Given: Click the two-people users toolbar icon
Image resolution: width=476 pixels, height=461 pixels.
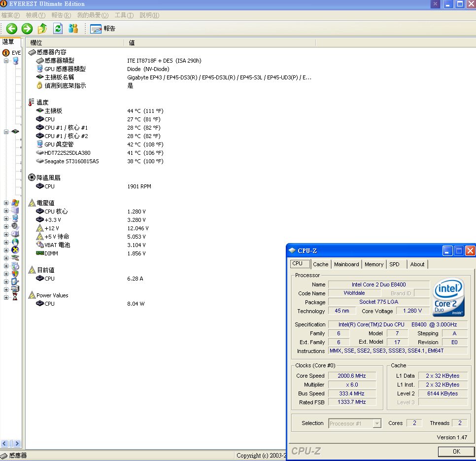Looking at the screenshot, I should tap(73, 29).
